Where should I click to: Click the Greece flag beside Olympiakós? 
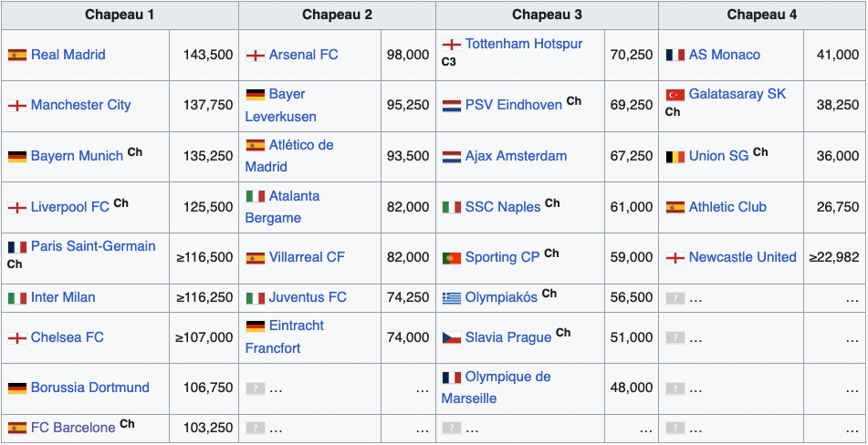[452, 298]
